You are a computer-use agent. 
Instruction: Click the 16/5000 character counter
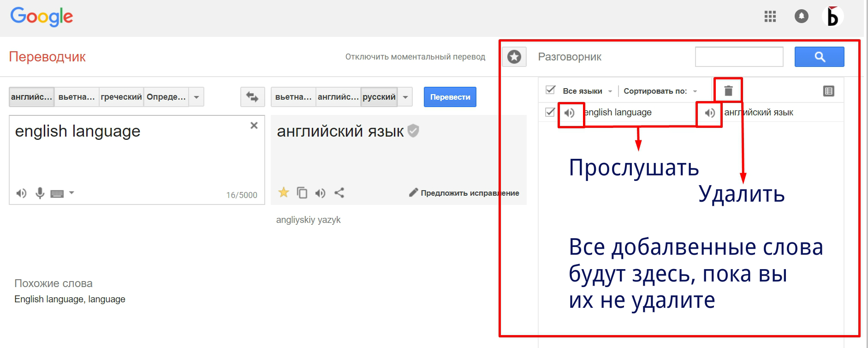tap(242, 195)
